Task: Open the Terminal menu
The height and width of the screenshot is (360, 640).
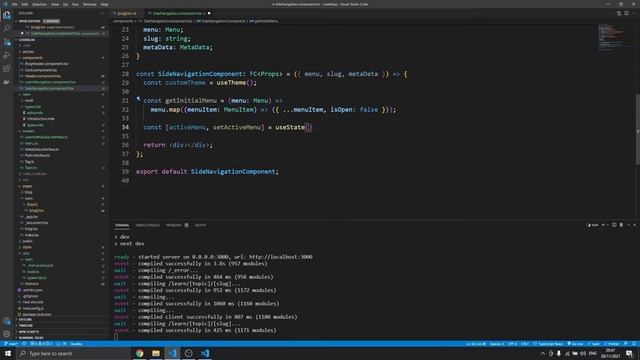Action: [89, 4]
